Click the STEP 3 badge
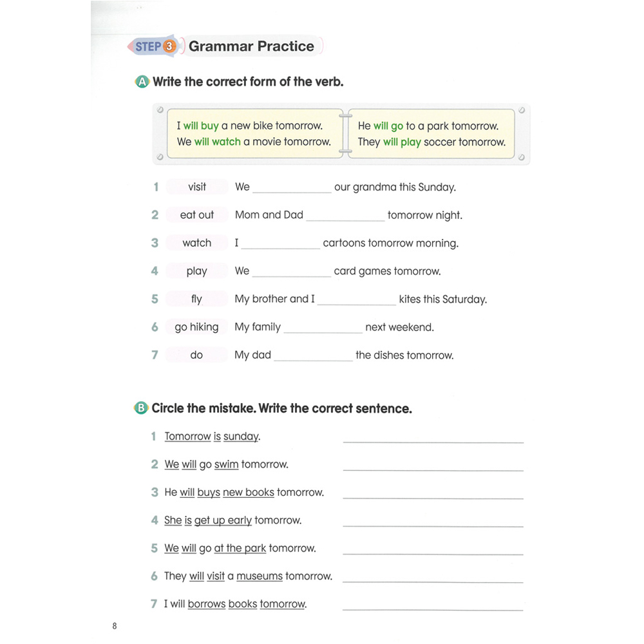Screen dimensions: 644x644 click(155, 46)
